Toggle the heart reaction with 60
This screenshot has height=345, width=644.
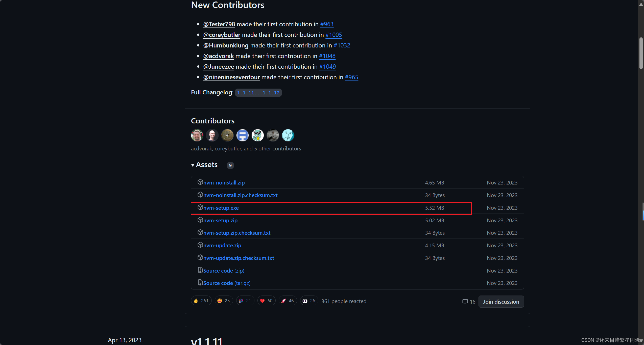pyautogui.click(x=266, y=301)
